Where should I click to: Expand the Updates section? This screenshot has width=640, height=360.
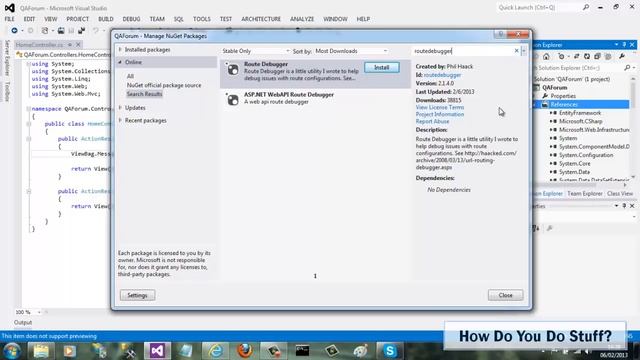(120, 108)
